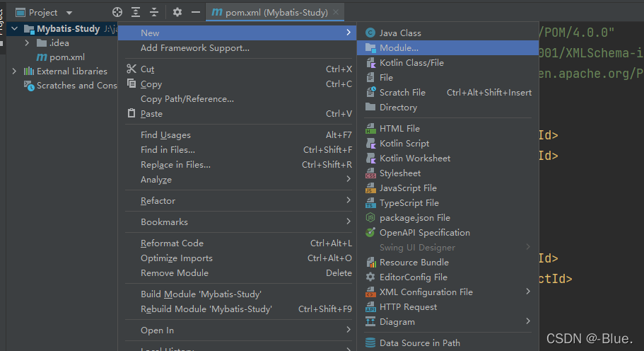Select Scratches and Consoles in tree

(x=76, y=86)
